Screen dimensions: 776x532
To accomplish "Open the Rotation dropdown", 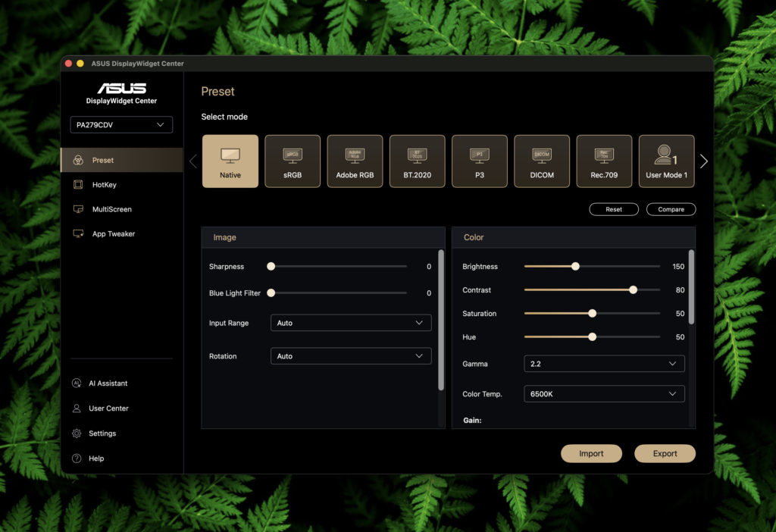I will 351,356.
